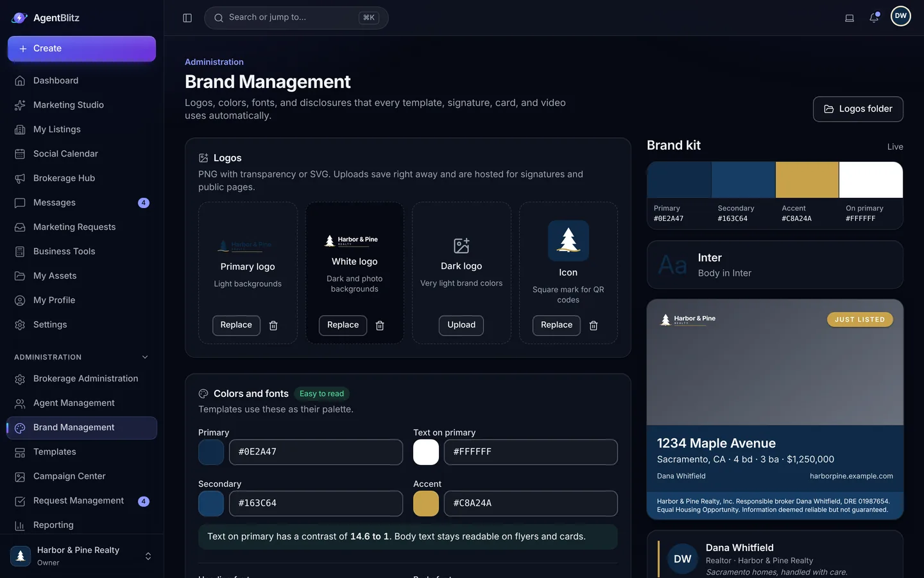Replace the White logo
Screen dimensions: 924x578
click(343, 326)
